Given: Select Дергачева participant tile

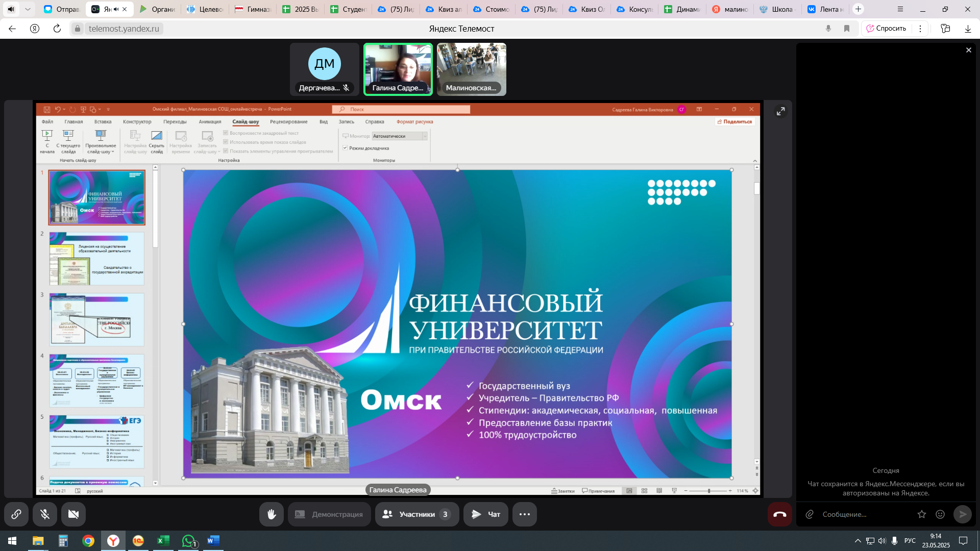Looking at the screenshot, I should pos(325,69).
